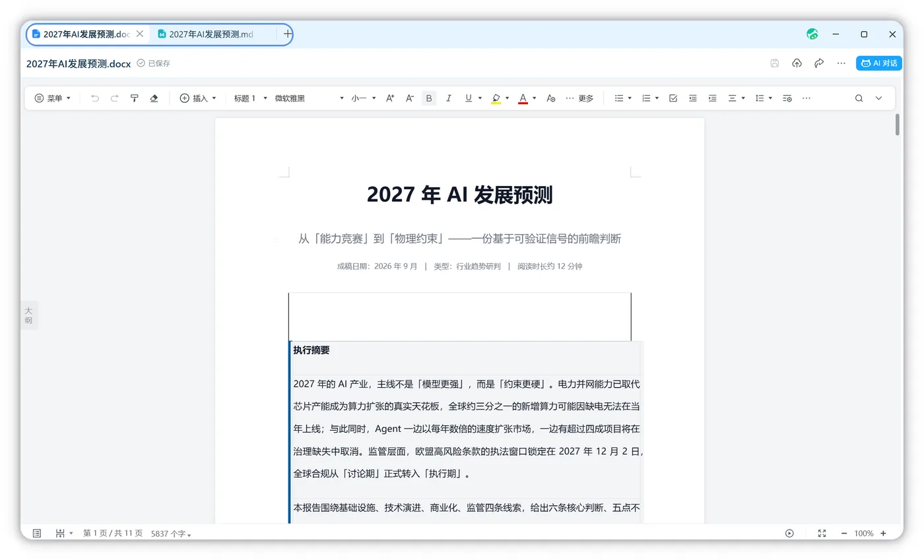924x560 pixels.
Task: Clear formatting with the eraser icon
Action: 154,98
